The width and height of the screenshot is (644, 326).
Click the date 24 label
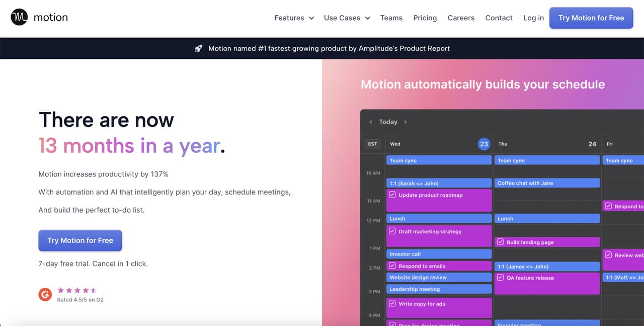pyautogui.click(x=592, y=144)
